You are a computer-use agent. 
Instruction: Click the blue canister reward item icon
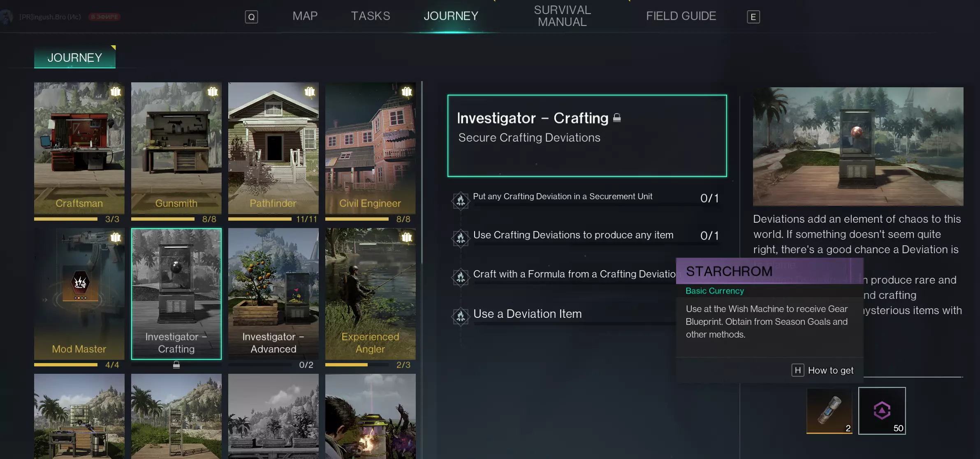[x=829, y=410]
